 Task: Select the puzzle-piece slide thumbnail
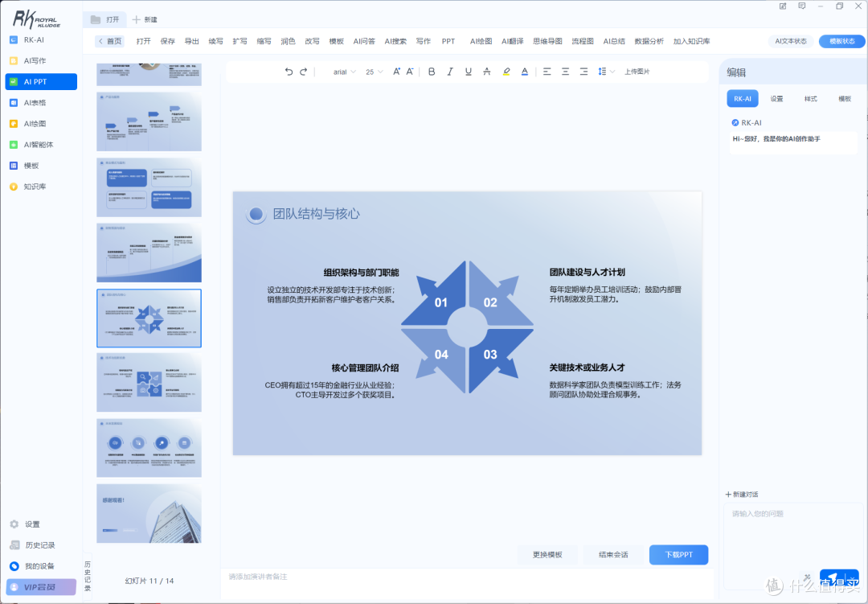(x=149, y=383)
